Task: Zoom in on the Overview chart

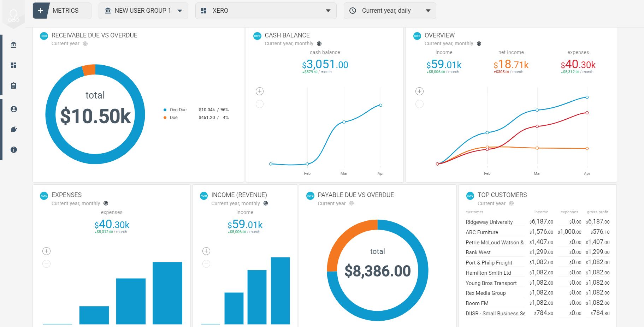Action: pos(419,91)
